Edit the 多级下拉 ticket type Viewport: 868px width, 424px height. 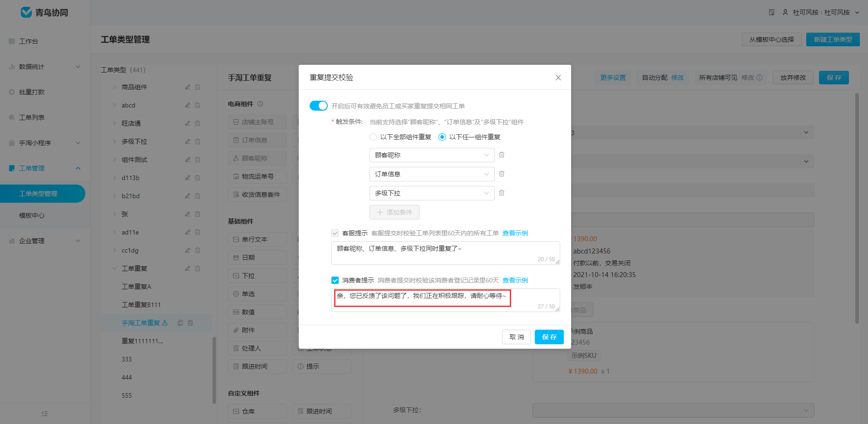(187, 141)
